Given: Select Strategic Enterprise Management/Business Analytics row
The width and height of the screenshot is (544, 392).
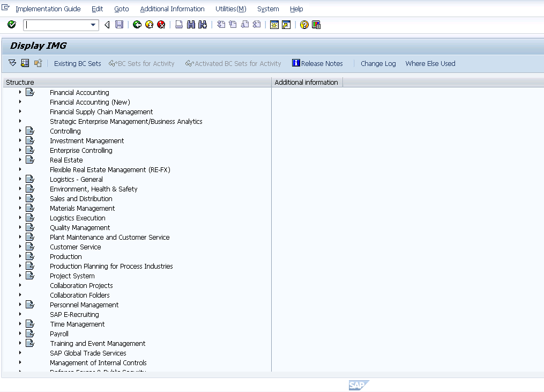Looking at the screenshot, I should [x=126, y=122].
